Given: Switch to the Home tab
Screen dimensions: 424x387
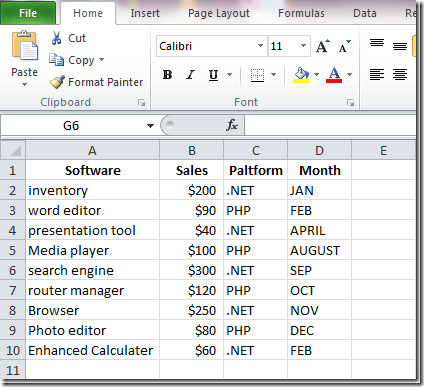Looking at the screenshot, I should [x=88, y=13].
